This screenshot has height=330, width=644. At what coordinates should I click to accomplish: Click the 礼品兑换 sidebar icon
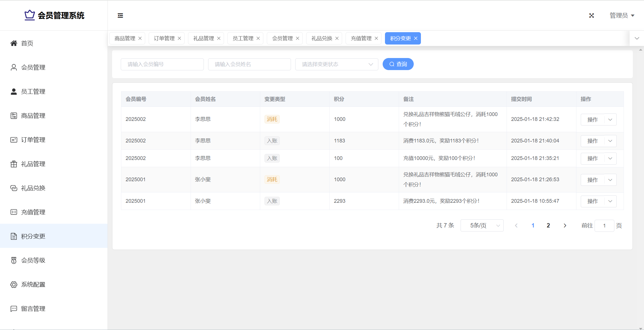coord(14,188)
